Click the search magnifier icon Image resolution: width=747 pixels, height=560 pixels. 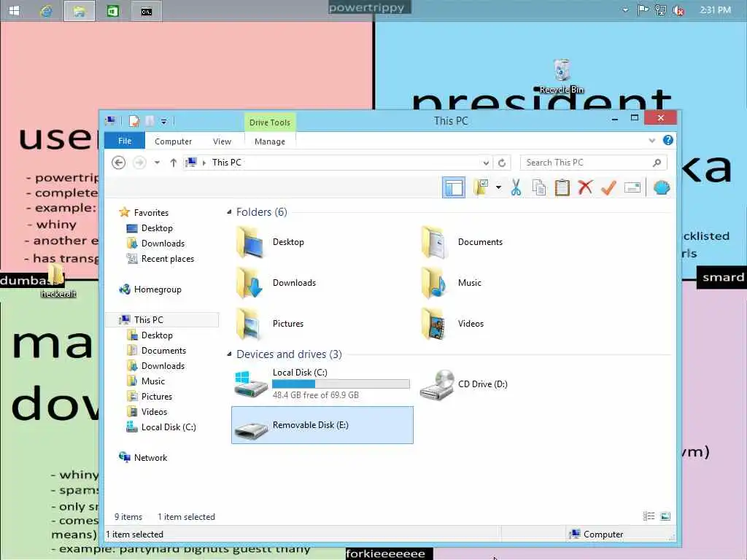[x=657, y=163]
